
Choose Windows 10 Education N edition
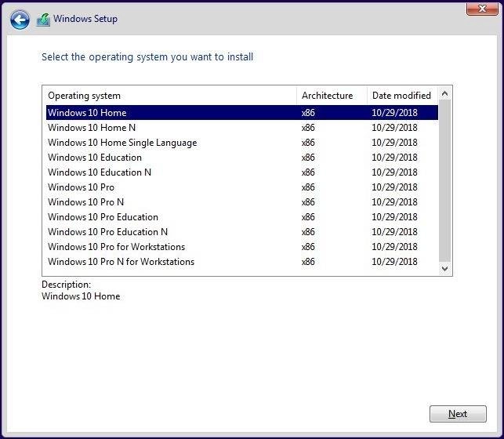(x=242, y=172)
